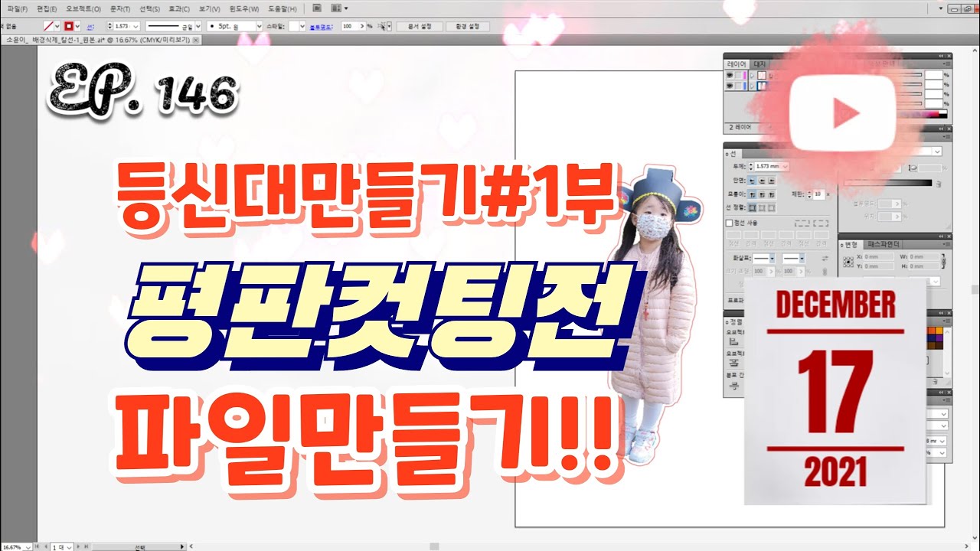Click the W: 0 mm field in 변형 panel
The height and width of the screenshot is (551, 980).
coord(923,256)
